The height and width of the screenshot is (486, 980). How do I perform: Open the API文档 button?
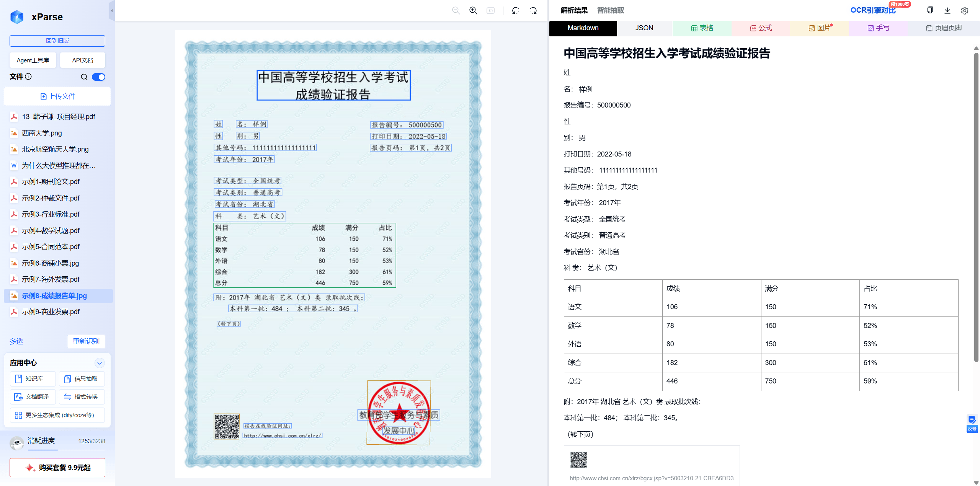[x=83, y=60]
